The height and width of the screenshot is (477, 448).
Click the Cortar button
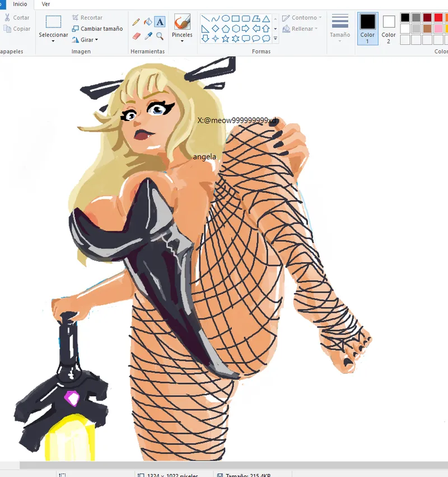tap(17, 17)
